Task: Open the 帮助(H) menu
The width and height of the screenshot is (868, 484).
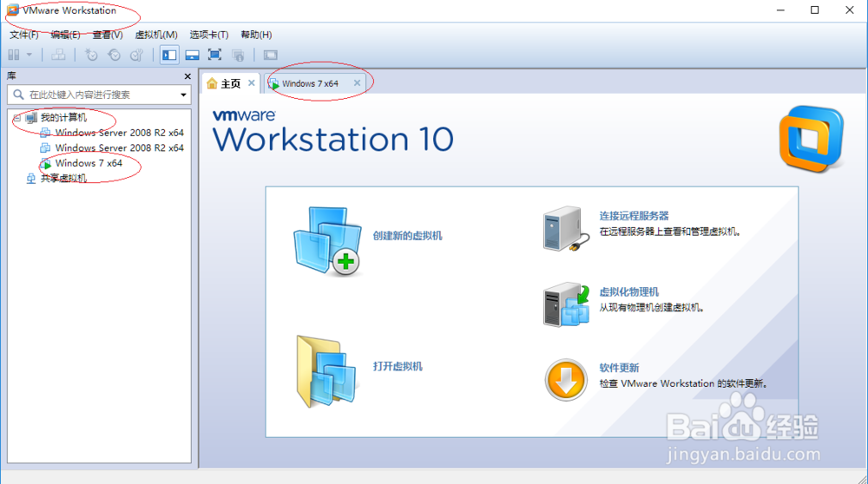Action: (x=256, y=35)
